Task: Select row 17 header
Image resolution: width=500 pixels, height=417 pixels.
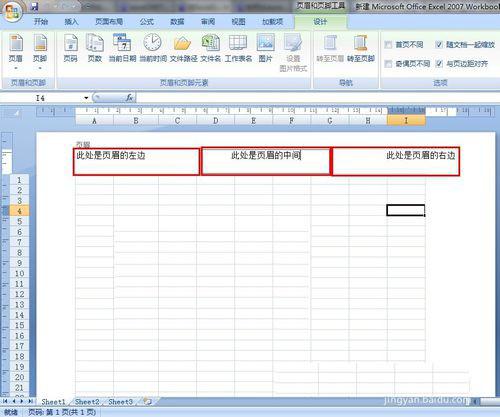Action: pyautogui.click(x=19, y=346)
